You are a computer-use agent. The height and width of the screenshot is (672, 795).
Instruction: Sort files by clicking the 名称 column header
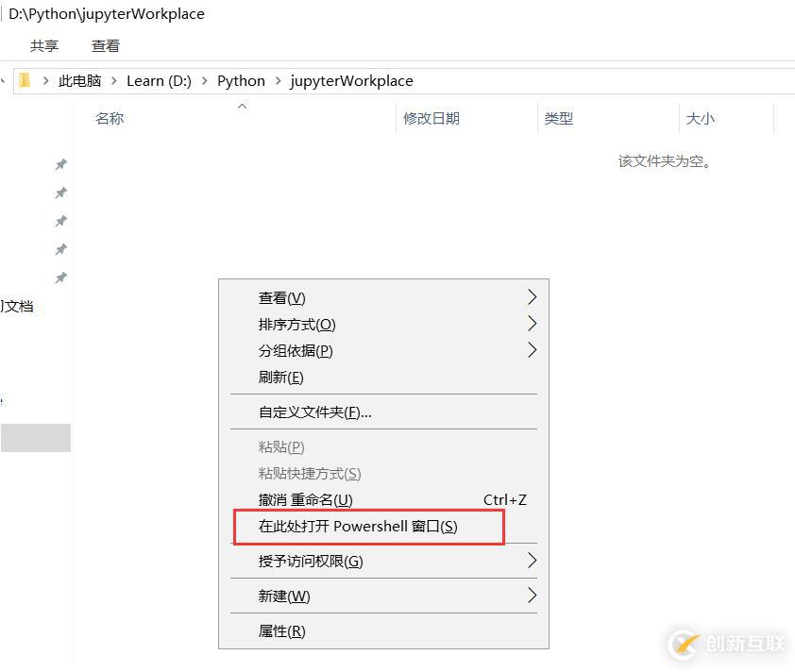(x=109, y=118)
